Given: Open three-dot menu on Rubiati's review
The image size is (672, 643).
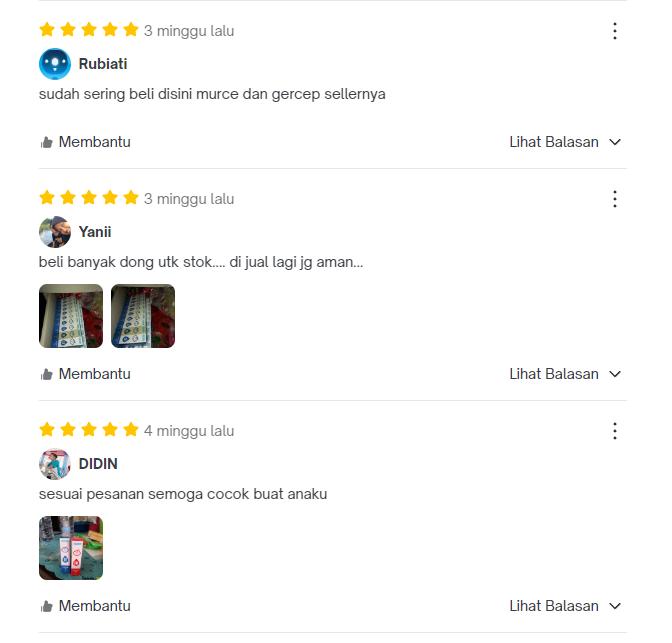Looking at the screenshot, I should [x=615, y=31].
